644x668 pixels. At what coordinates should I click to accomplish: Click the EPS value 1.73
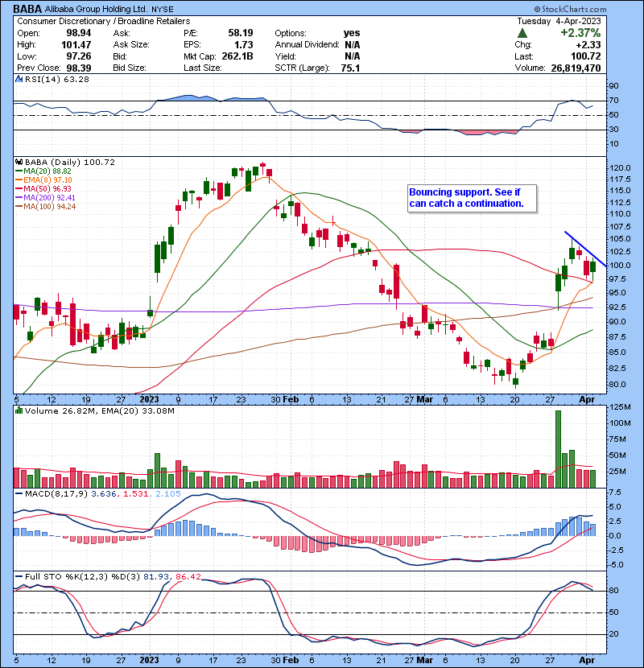[x=244, y=44]
